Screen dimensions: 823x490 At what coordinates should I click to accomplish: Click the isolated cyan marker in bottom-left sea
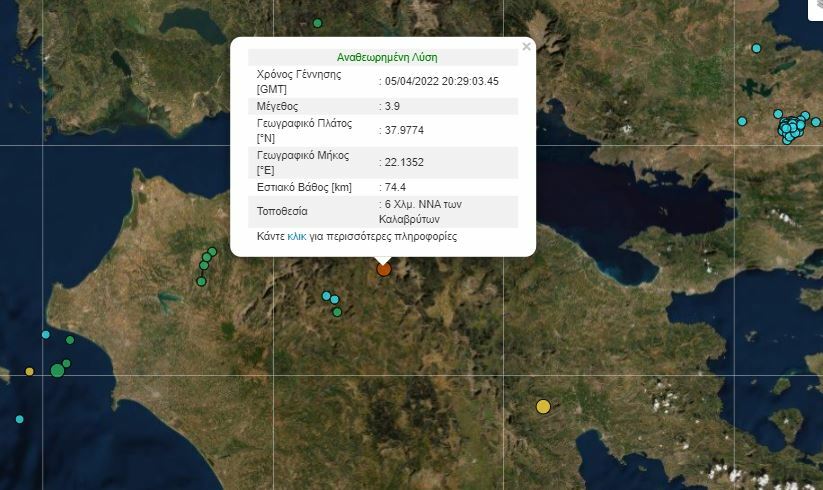coord(19,419)
